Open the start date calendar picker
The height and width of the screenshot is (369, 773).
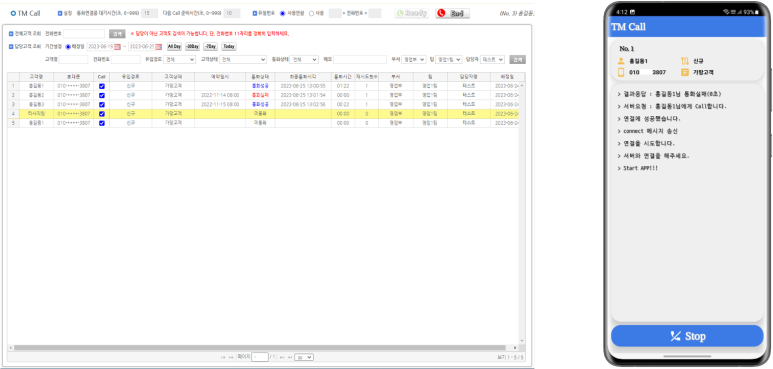coord(117,47)
